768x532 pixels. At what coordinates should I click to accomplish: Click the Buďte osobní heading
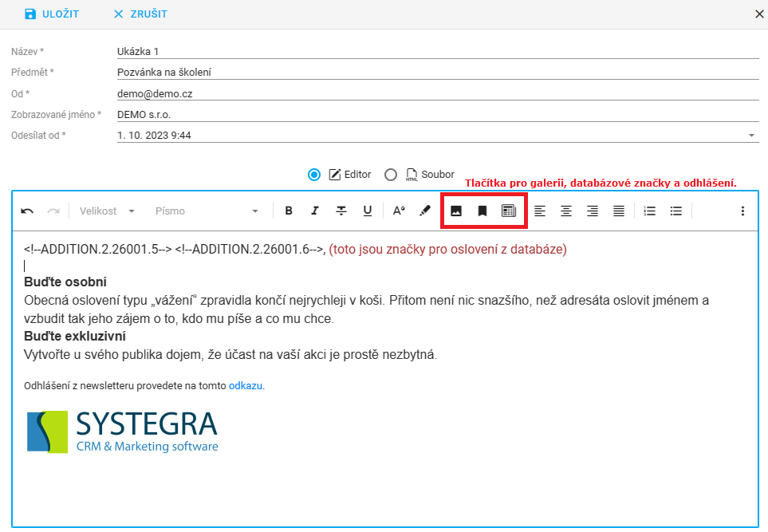[65, 282]
